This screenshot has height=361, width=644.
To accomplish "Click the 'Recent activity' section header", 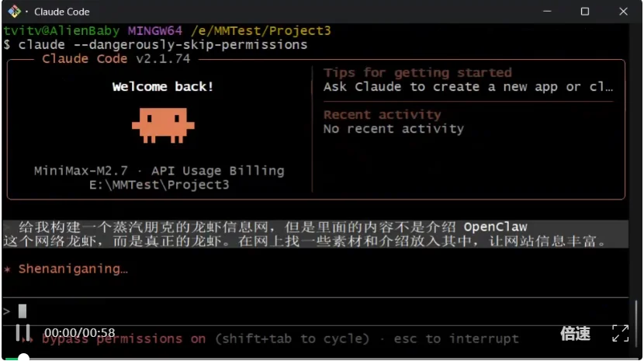I will click(382, 114).
